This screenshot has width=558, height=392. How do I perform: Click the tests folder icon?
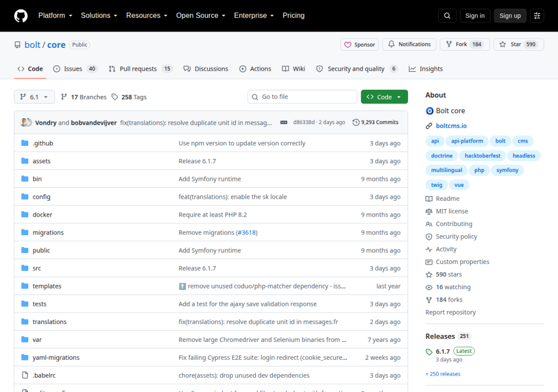25,303
